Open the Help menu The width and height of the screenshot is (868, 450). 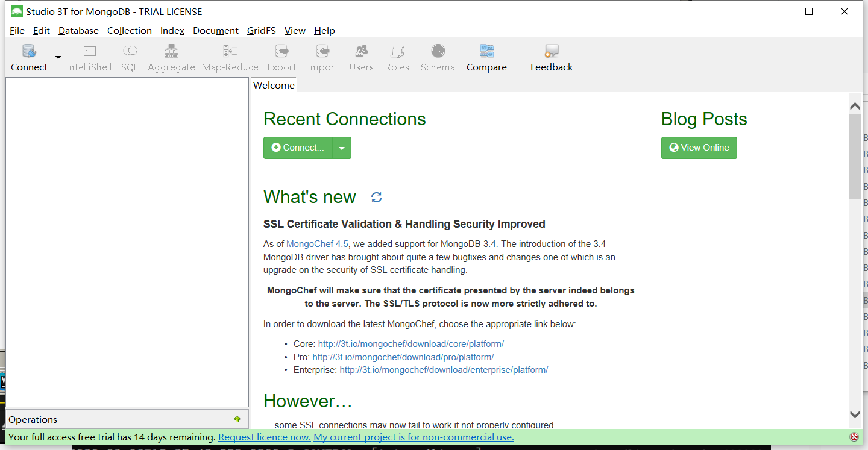click(324, 30)
